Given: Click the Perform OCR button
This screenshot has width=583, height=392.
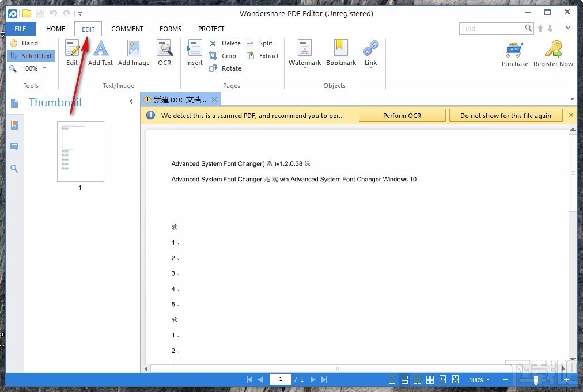Looking at the screenshot, I should click(x=402, y=116).
